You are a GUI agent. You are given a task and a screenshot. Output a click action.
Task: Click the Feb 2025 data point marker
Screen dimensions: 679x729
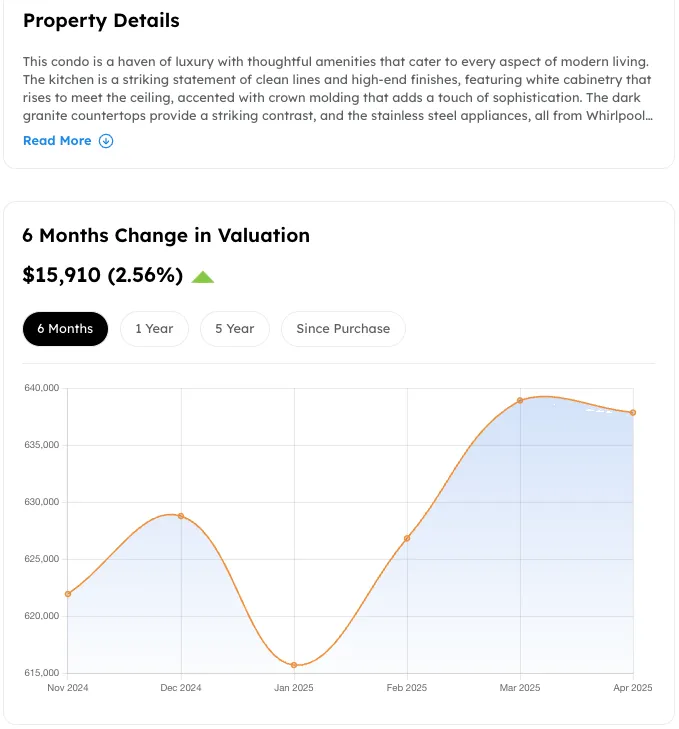coord(407,538)
